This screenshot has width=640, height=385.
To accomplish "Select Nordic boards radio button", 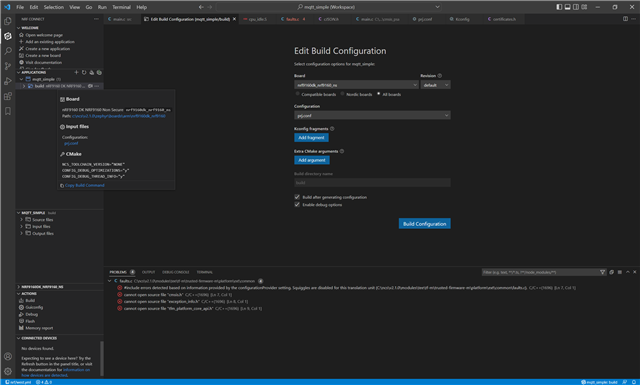I will point(342,94).
